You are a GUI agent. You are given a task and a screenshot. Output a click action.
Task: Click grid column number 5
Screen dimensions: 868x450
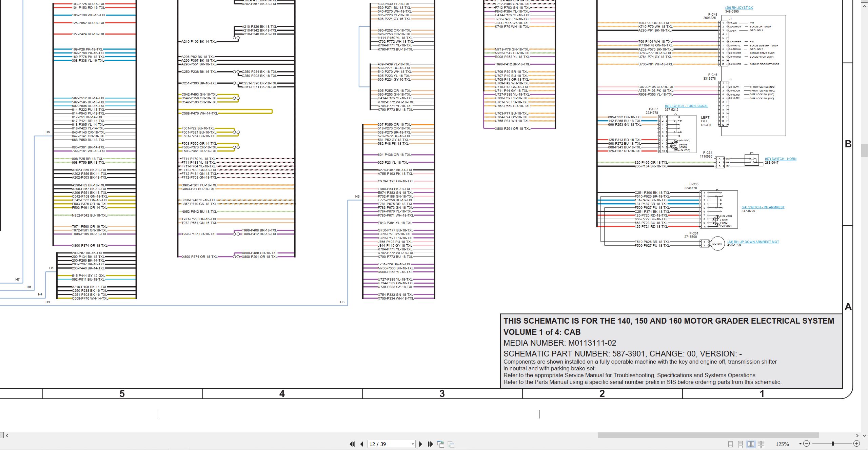pyautogui.click(x=122, y=394)
